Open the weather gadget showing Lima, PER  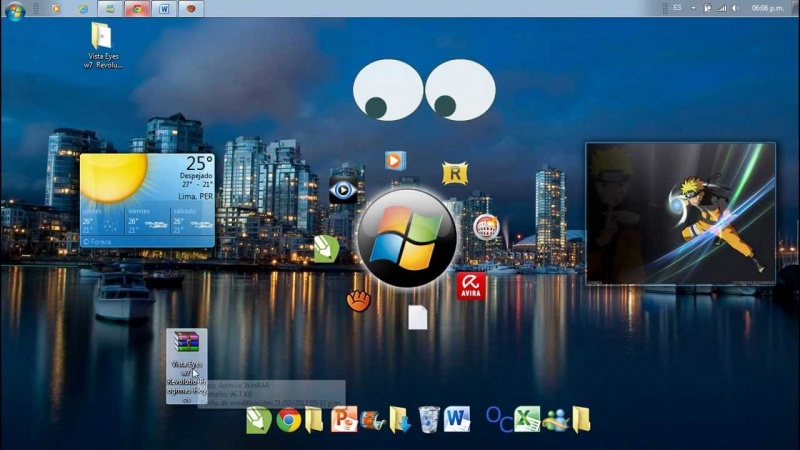click(147, 201)
